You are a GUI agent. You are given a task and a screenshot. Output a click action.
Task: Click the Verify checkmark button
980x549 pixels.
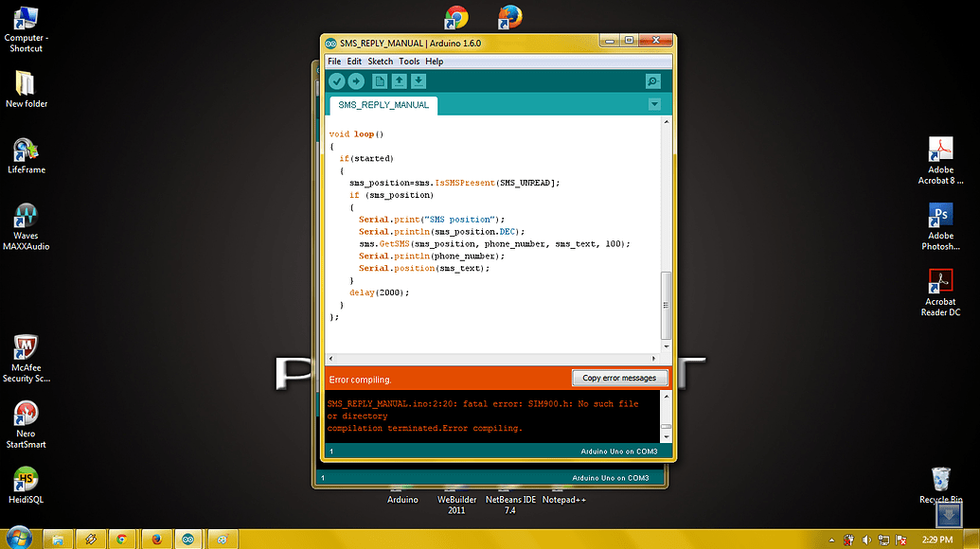337,81
